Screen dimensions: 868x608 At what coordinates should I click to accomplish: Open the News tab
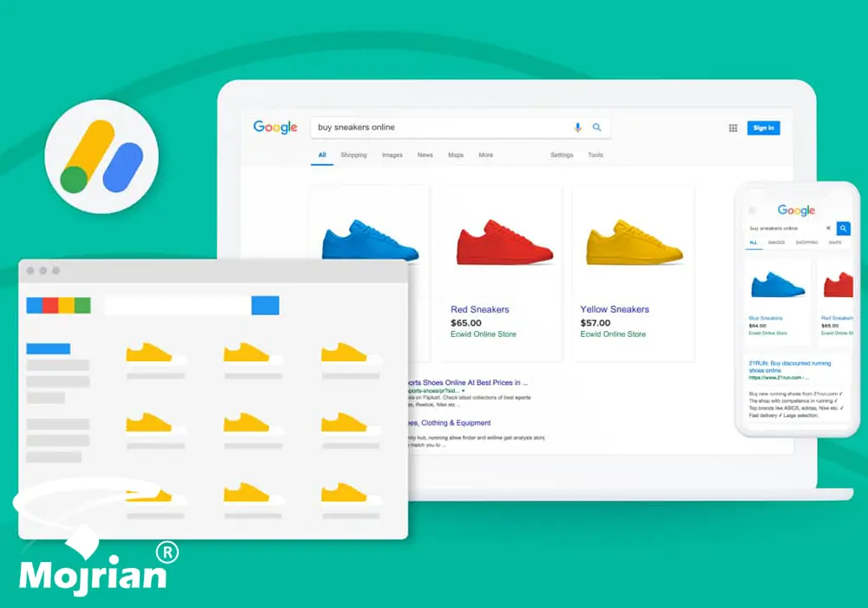[x=425, y=155]
